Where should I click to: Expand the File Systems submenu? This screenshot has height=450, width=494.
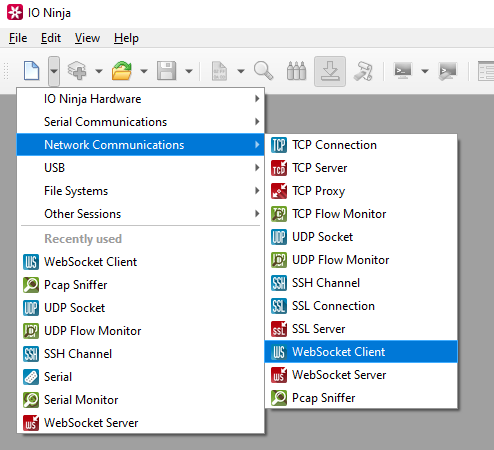click(x=141, y=191)
